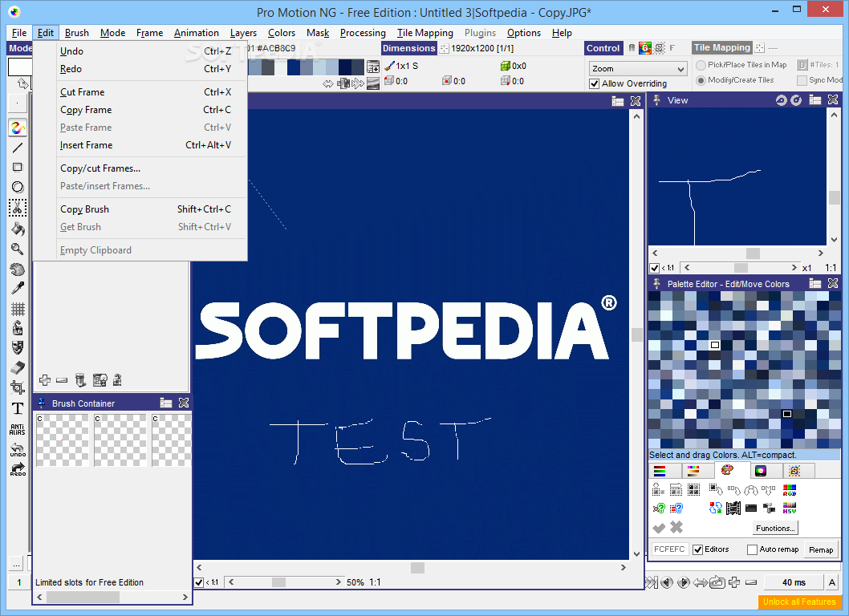Click the main canvas zoom slider
Viewport: 849px width, 616px height.
click(x=286, y=582)
